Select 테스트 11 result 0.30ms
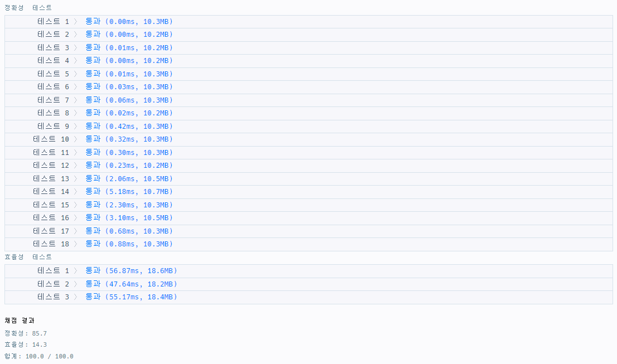Screen dimensions: 617x364 coord(129,153)
